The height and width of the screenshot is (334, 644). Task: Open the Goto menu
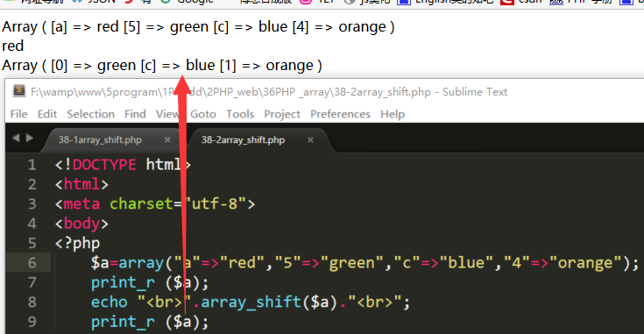pos(203,114)
